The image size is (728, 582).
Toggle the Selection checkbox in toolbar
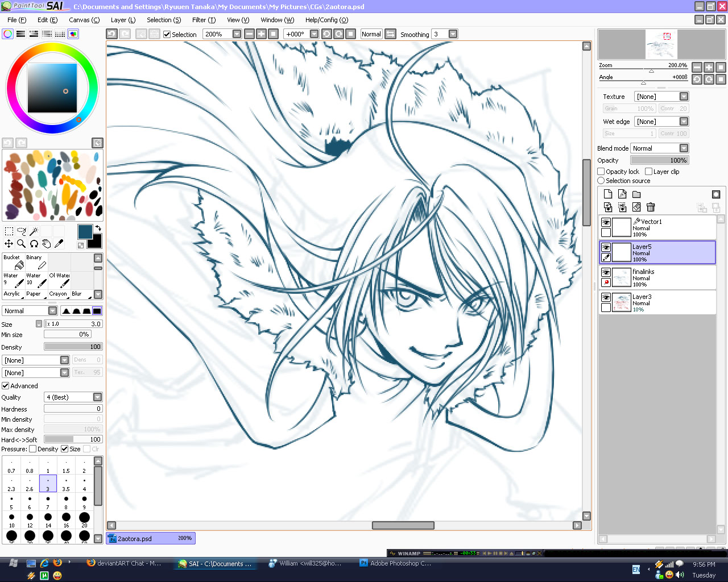(x=167, y=35)
